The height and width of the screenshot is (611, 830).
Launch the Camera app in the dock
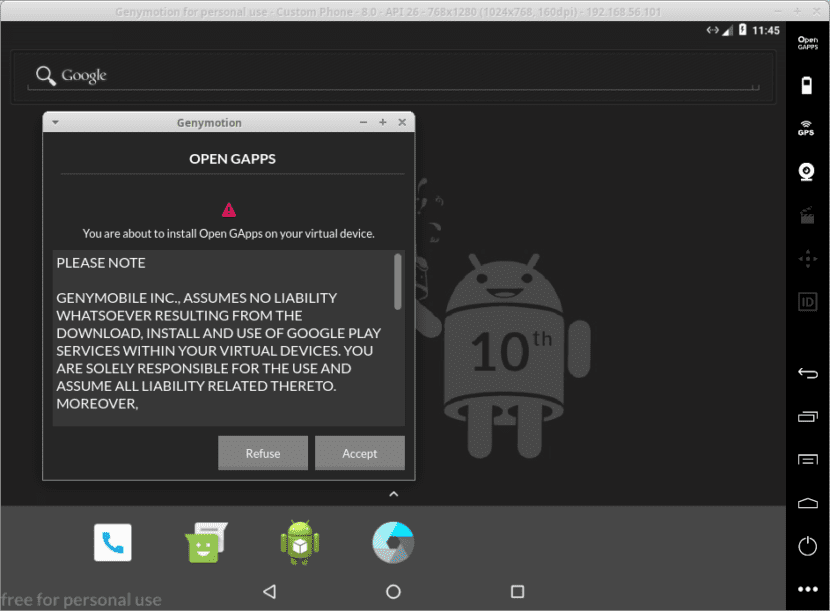pos(393,543)
